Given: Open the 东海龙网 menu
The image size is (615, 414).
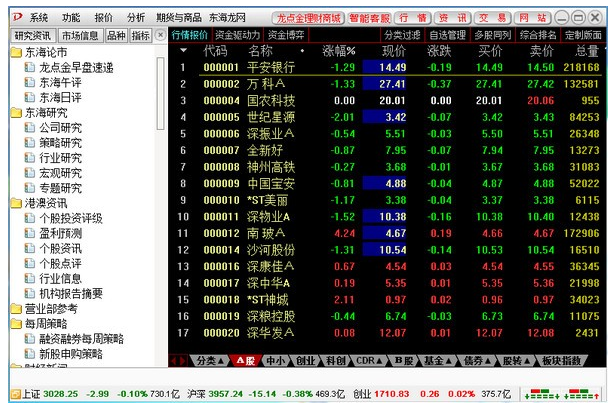Looking at the screenshot, I should 227,18.
